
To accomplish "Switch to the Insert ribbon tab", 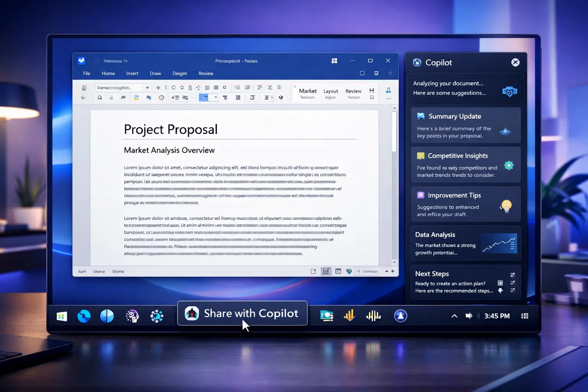I will [x=132, y=73].
